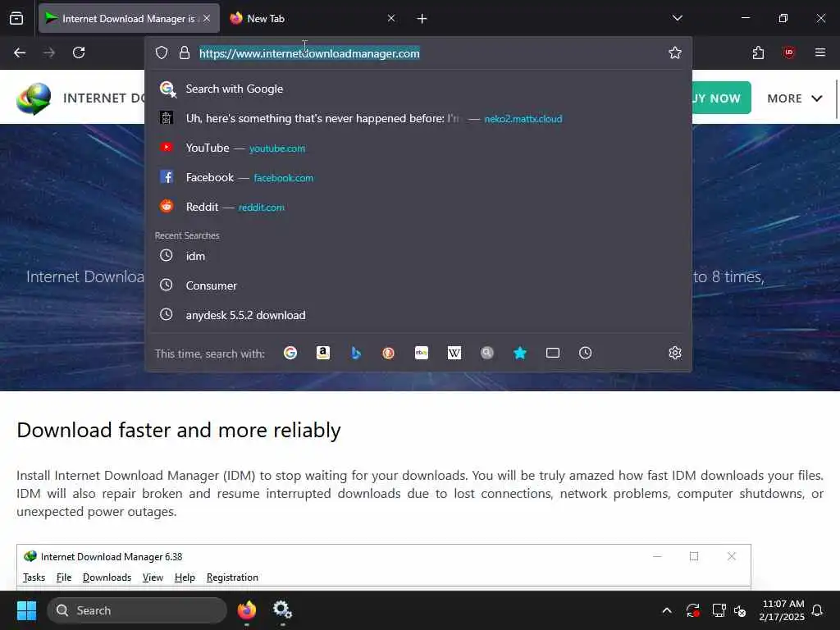Open the gears app on taskbar
Viewport: 840px width, 630px height.
pos(282,610)
